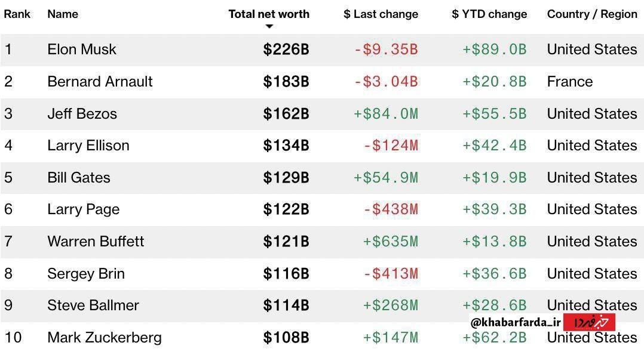Click the France country cell
This screenshot has height=352, width=644.
pyautogui.click(x=570, y=82)
